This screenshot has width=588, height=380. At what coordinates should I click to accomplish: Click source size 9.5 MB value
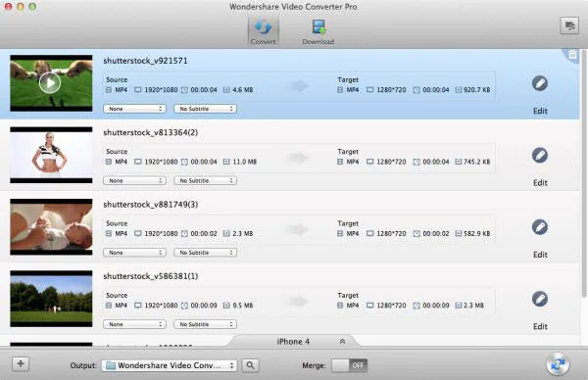243,306
